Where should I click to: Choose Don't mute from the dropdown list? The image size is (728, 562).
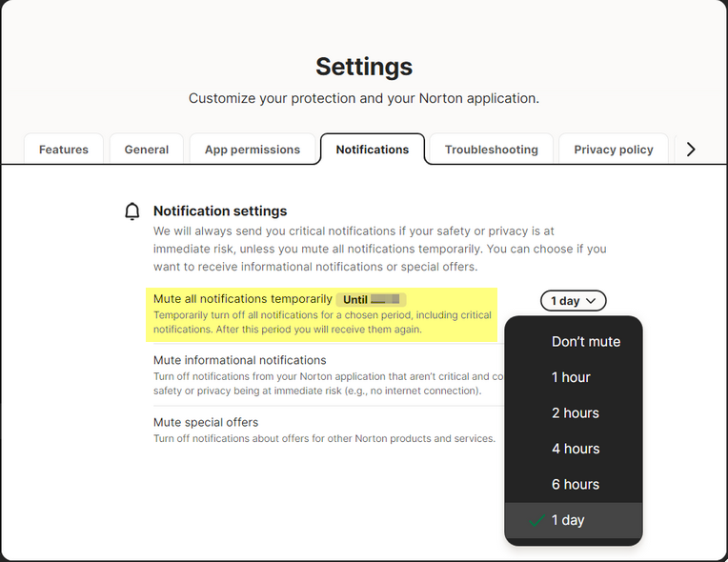click(x=585, y=342)
